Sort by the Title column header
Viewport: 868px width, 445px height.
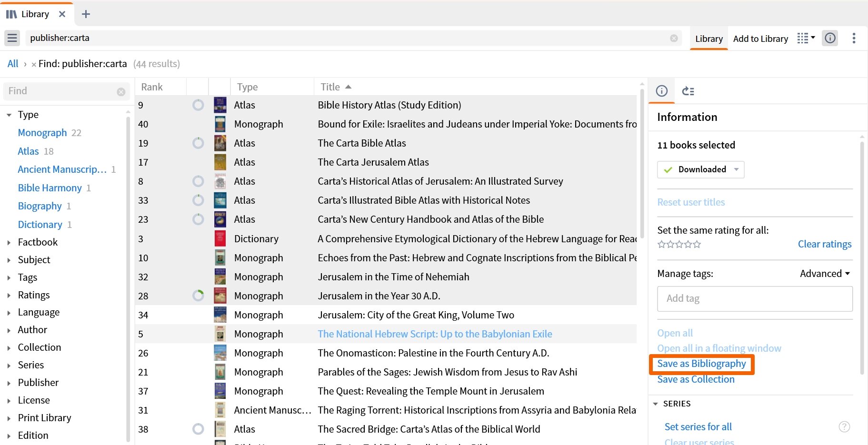(336, 87)
